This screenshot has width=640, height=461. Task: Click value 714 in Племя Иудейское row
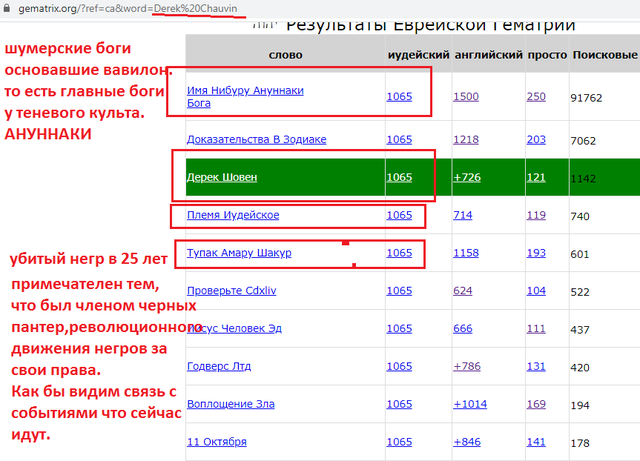462,215
